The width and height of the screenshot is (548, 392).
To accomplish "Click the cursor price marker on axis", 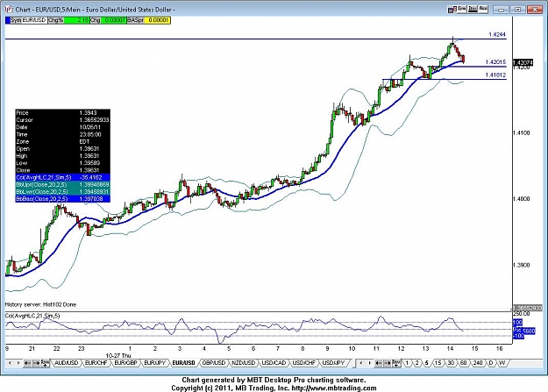I will pos(527,308).
